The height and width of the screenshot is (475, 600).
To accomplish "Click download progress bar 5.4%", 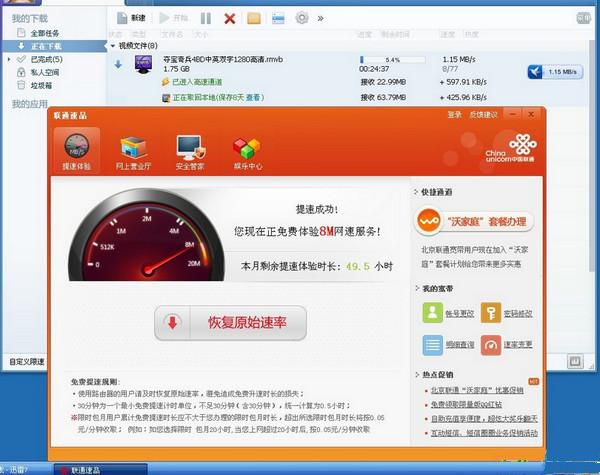I will click(x=392, y=60).
